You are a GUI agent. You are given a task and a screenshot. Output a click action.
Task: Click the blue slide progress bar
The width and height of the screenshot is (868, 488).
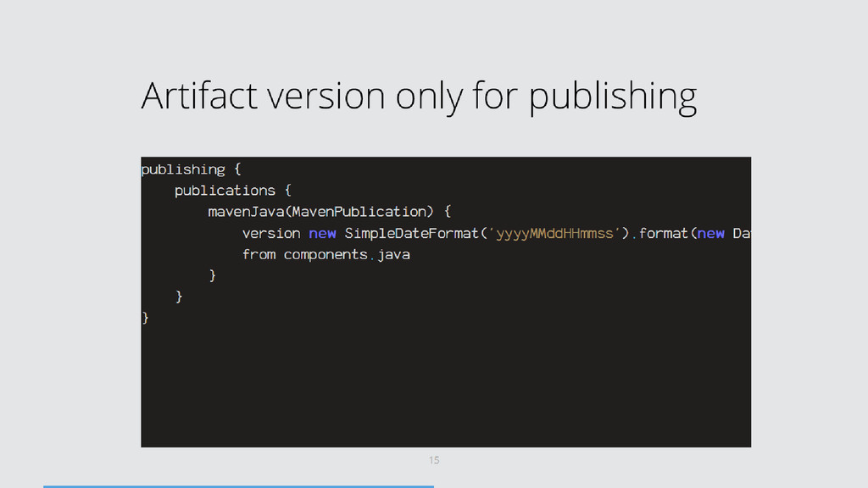238,486
